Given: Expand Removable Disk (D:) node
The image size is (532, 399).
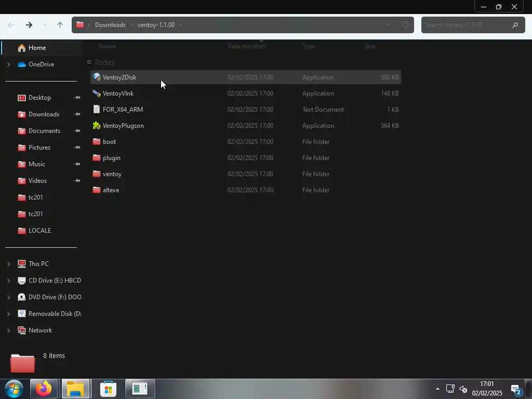Looking at the screenshot, I should pyautogui.click(x=9, y=314).
